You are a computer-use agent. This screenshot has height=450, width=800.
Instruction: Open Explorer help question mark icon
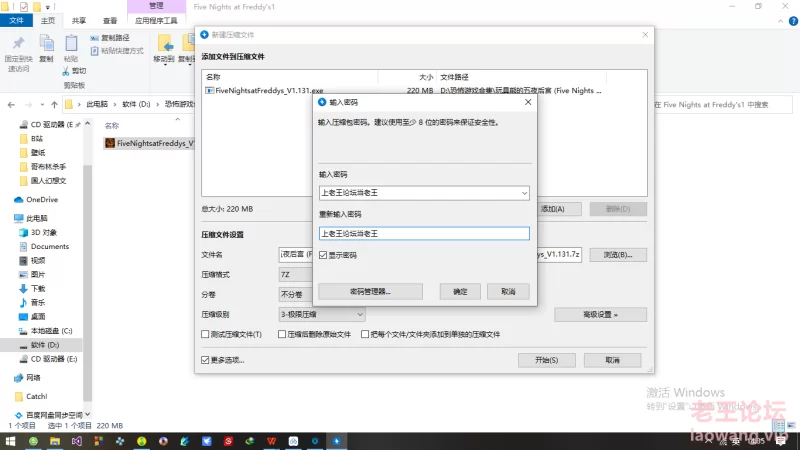(793, 21)
